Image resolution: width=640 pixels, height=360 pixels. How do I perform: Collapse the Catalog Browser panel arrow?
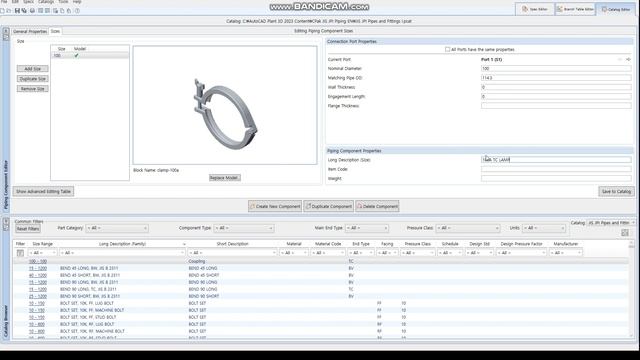(x=6, y=221)
